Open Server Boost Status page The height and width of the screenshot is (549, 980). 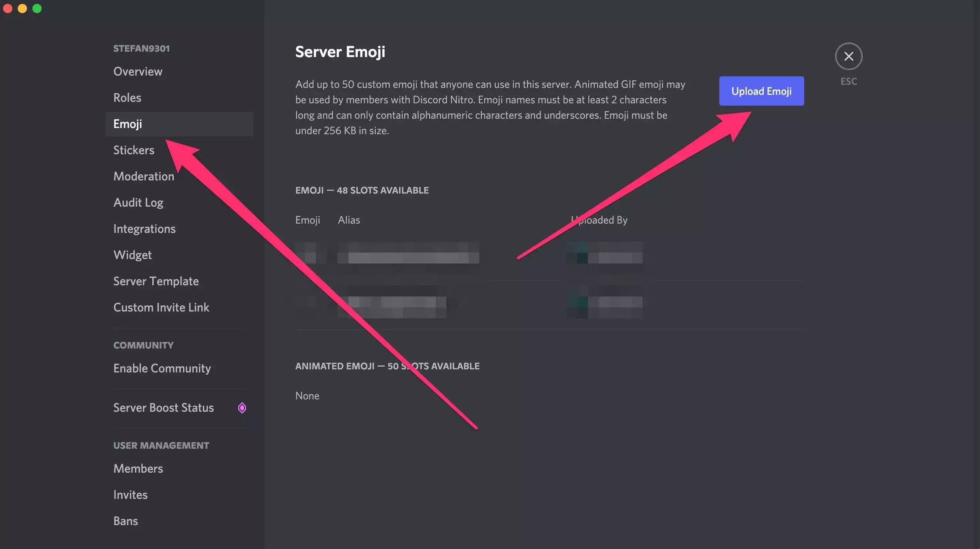click(x=163, y=408)
